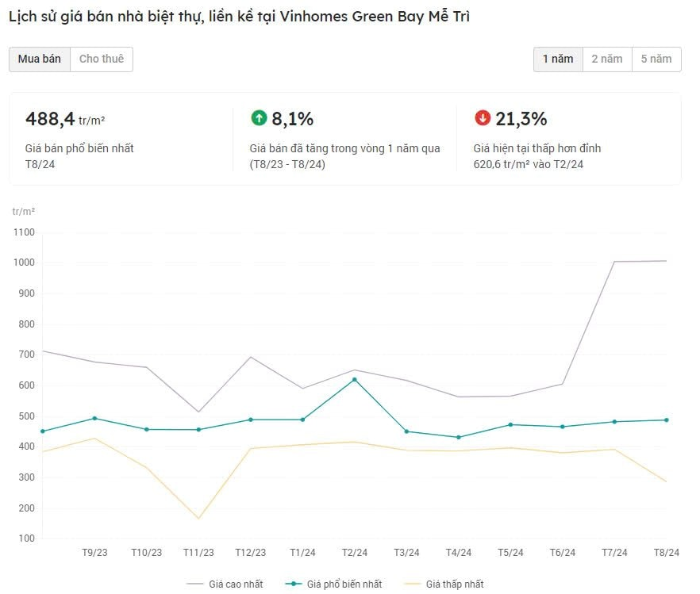Viewport: 700px width, 594px height.
Task: Toggle the Giá phổ biến nhất legend series
Action: [x=334, y=584]
